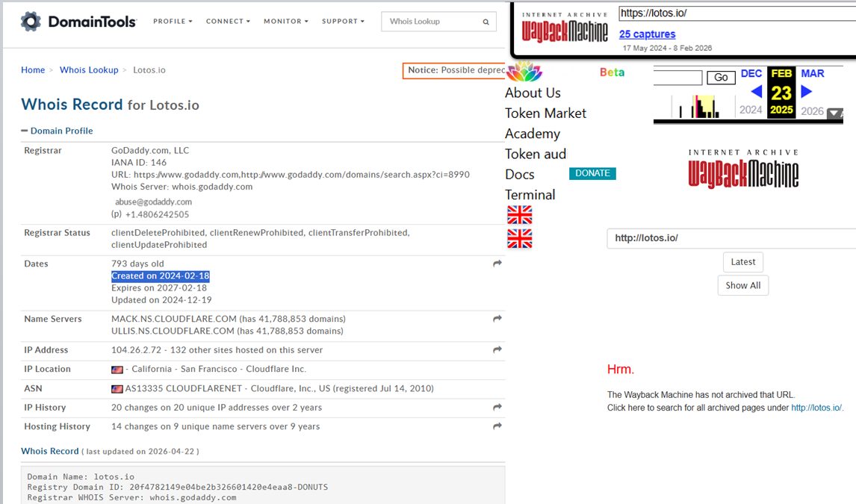Click the Home breadcrumb link
The image size is (856, 504).
[33, 70]
